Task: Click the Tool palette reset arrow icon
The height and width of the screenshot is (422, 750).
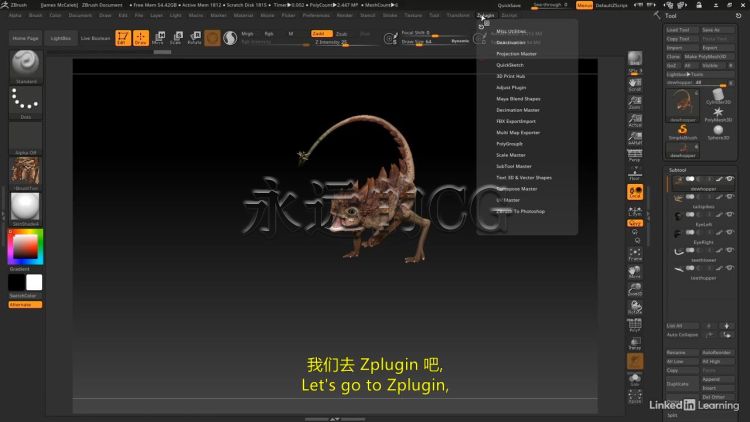Action: click(739, 16)
